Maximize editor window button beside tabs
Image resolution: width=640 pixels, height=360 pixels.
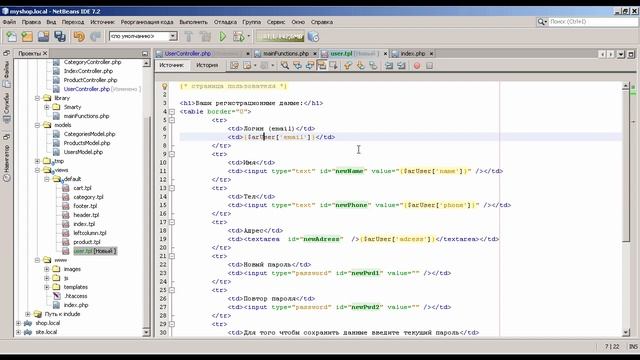631,54
